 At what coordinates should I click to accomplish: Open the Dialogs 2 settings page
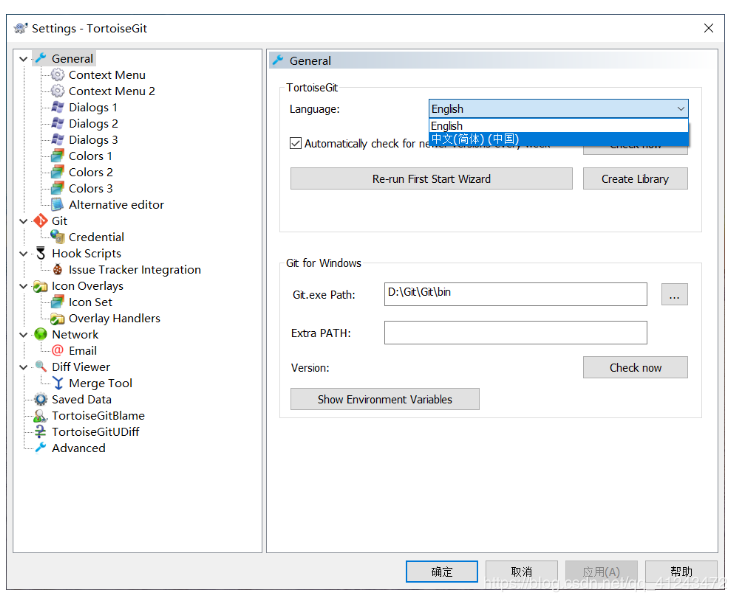(93, 124)
